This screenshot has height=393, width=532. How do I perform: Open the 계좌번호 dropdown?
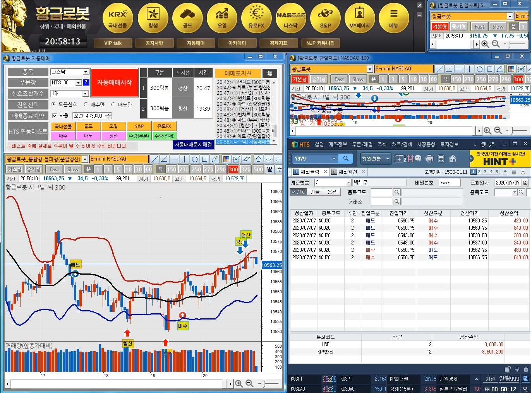(x=348, y=183)
